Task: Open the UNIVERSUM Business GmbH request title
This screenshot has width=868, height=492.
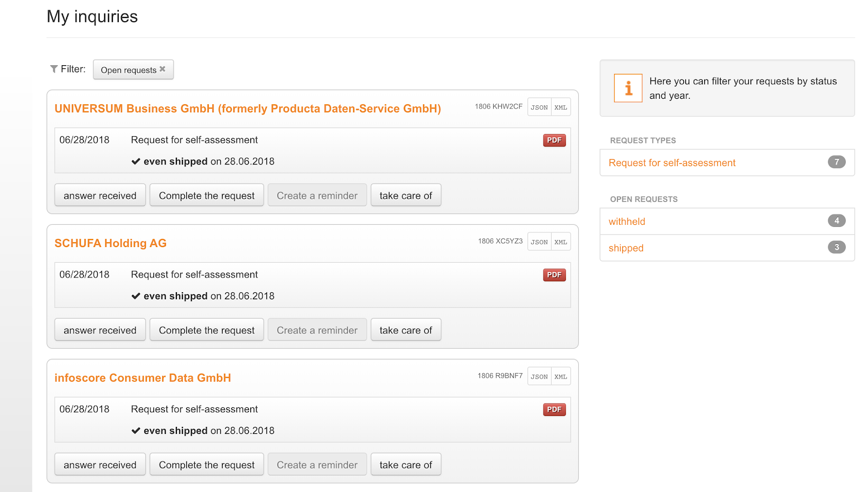Action: (x=248, y=109)
